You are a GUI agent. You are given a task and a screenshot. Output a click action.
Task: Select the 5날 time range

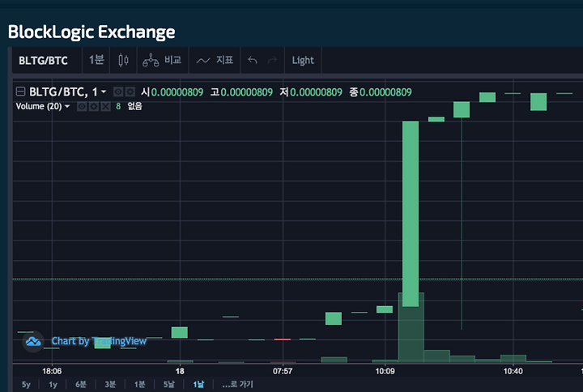point(168,384)
